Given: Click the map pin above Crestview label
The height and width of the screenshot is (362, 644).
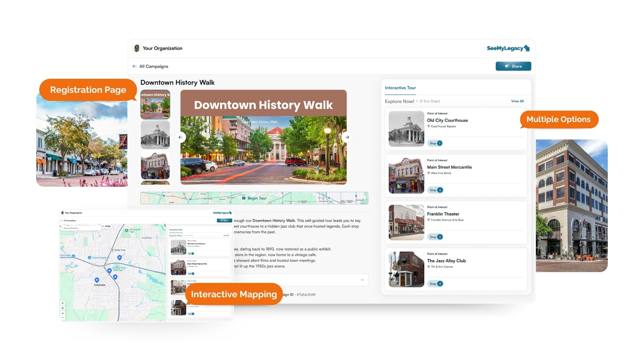Looking at the screenshot, I should click(97, 280).
